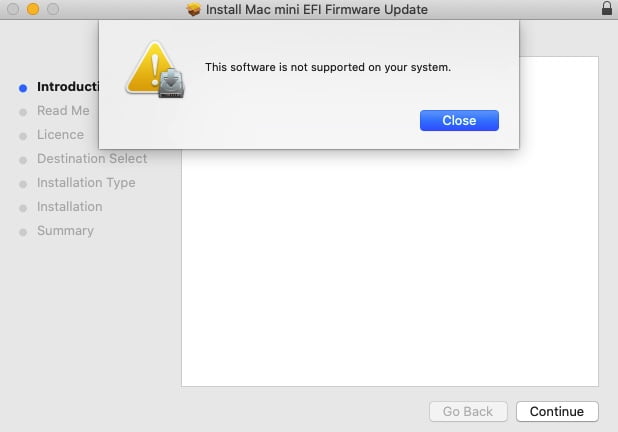Screen dimensions: 618x432
Task: Select the Licence step
Action: (60, 135)
